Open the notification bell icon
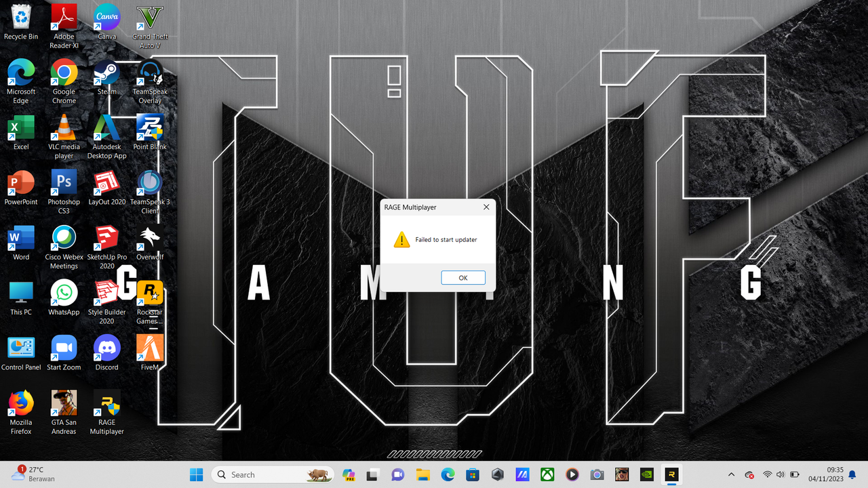This screenshot has height=488, width=868. tap(853, 475)
